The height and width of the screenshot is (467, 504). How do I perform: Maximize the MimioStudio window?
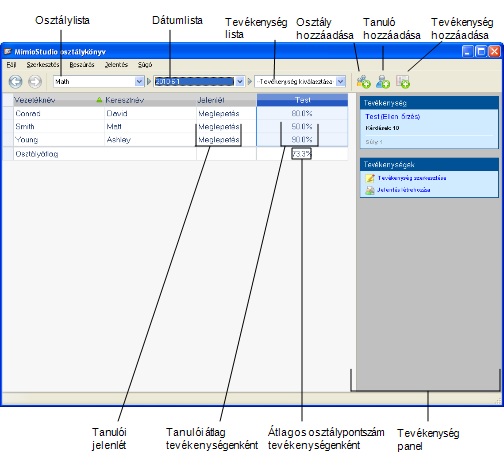481,52
